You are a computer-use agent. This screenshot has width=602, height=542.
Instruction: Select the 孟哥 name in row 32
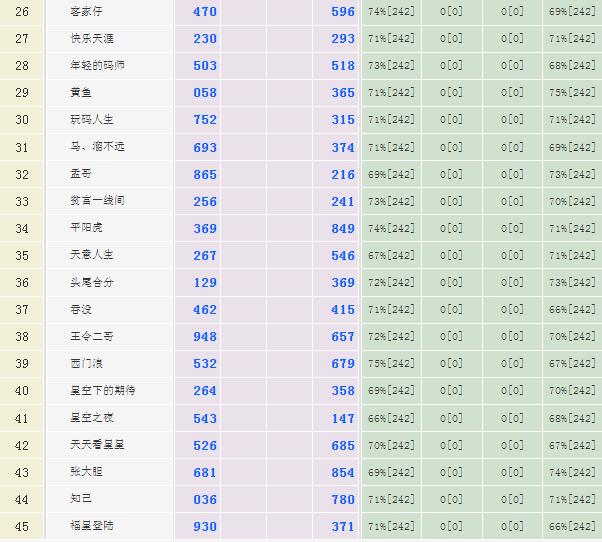[x=82, y=174]
